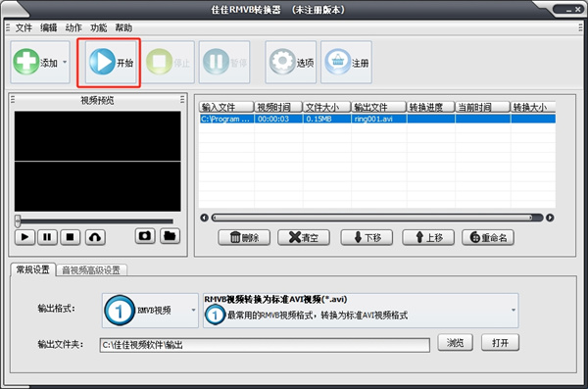Click the 当前时间 column header
Viewport: 588px width, 389px height.
482,107
